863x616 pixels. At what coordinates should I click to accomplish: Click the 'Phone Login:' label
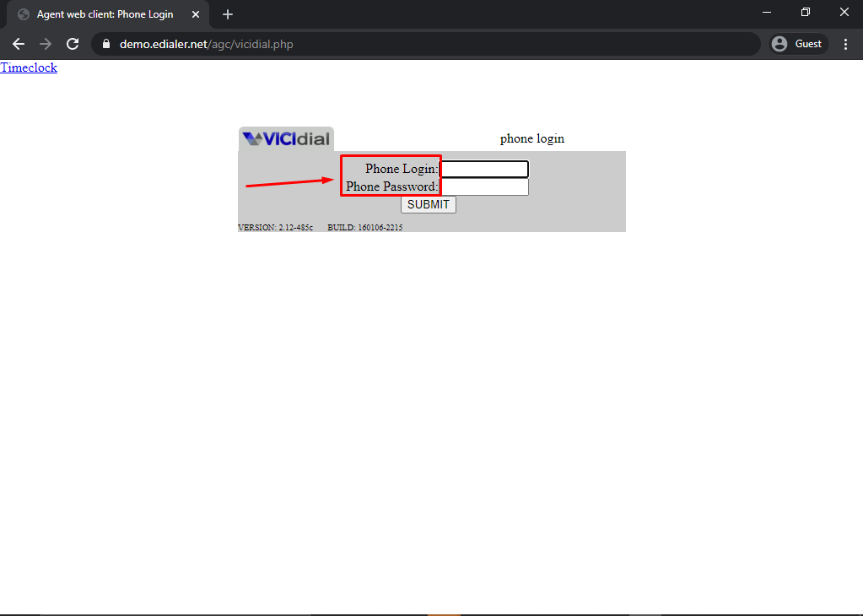402,169
